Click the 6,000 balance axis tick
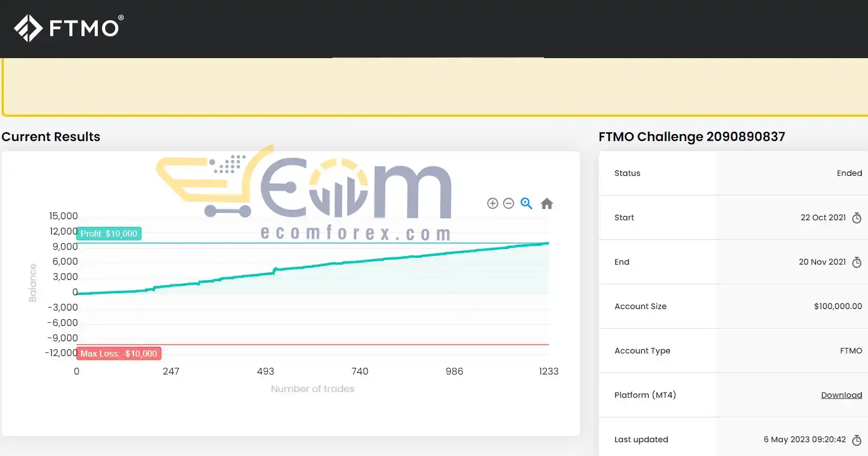The image size is (868, 456). point(65,262)
